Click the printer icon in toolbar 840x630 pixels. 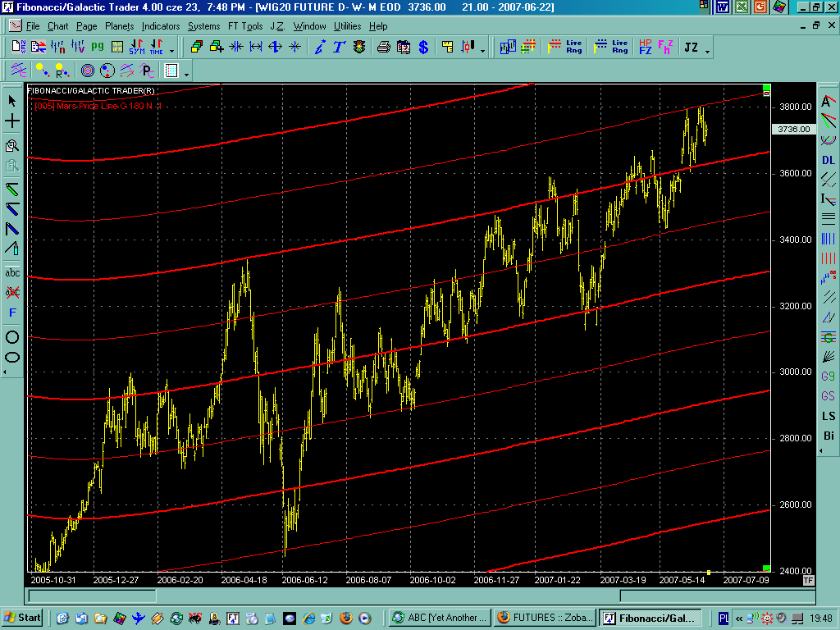(383, 47)
